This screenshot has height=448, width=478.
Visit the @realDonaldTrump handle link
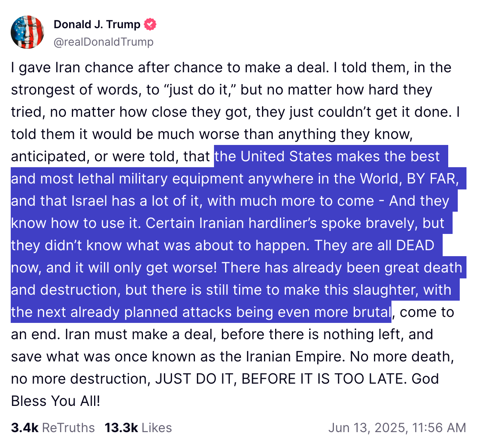[104, 42]
